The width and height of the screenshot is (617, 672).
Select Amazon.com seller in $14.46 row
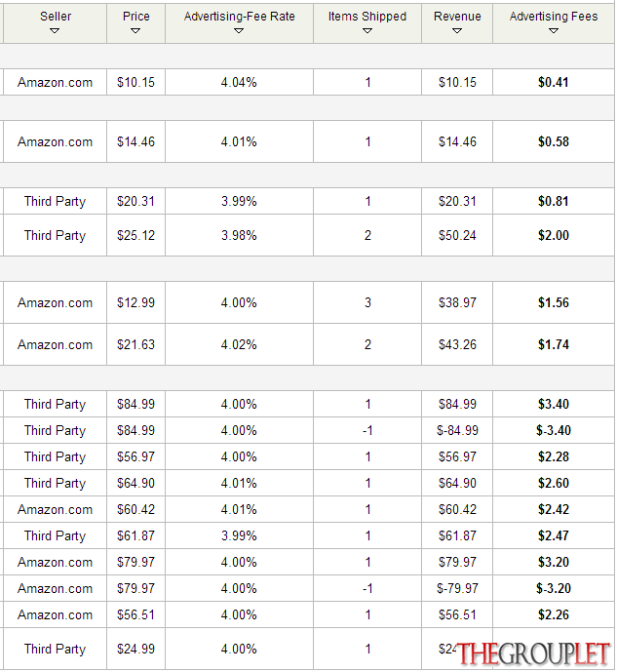55,141
